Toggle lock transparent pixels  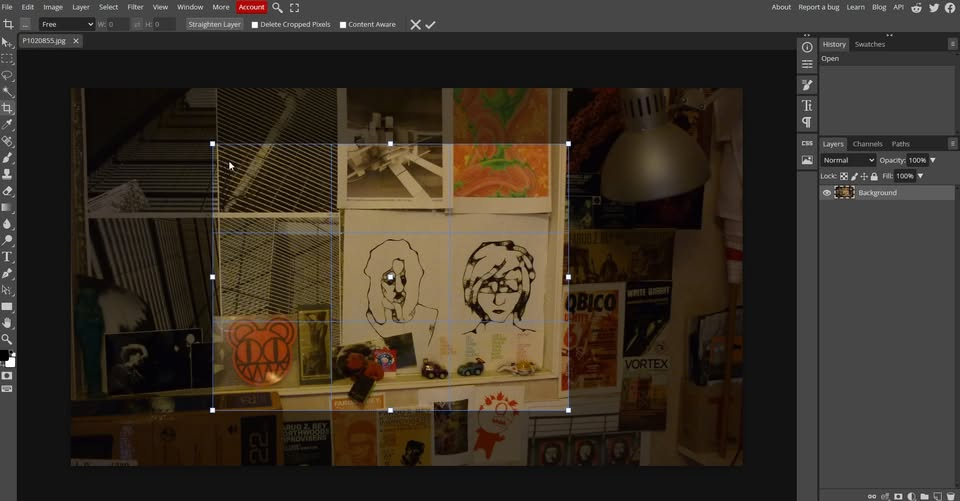pos(844,176)
